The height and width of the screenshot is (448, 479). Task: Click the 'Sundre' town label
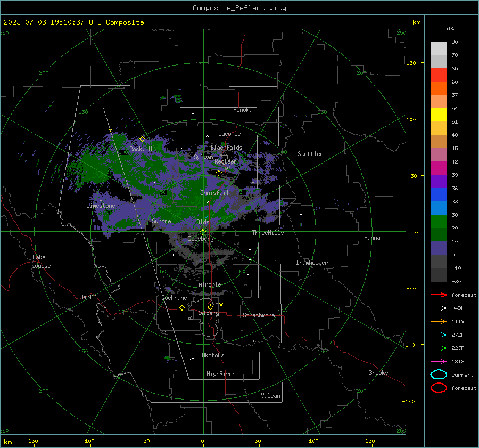click(x=161, y=221)
